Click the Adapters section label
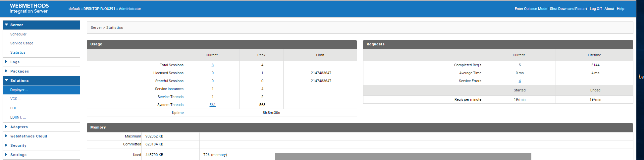 [19, 127]
